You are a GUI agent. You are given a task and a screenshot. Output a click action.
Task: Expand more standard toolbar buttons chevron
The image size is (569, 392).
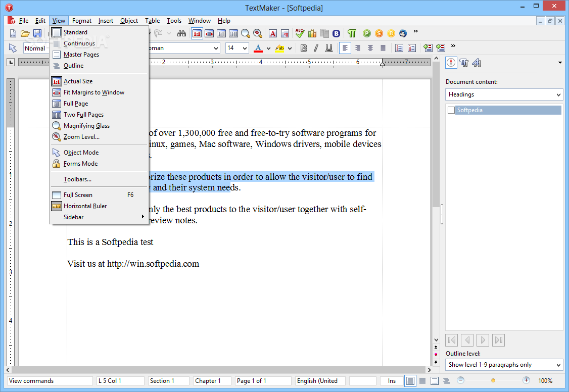[416, 31]
